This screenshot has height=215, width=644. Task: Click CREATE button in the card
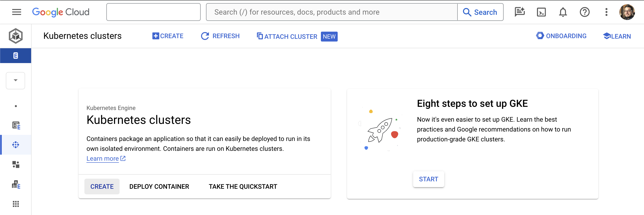pos(102,186)
